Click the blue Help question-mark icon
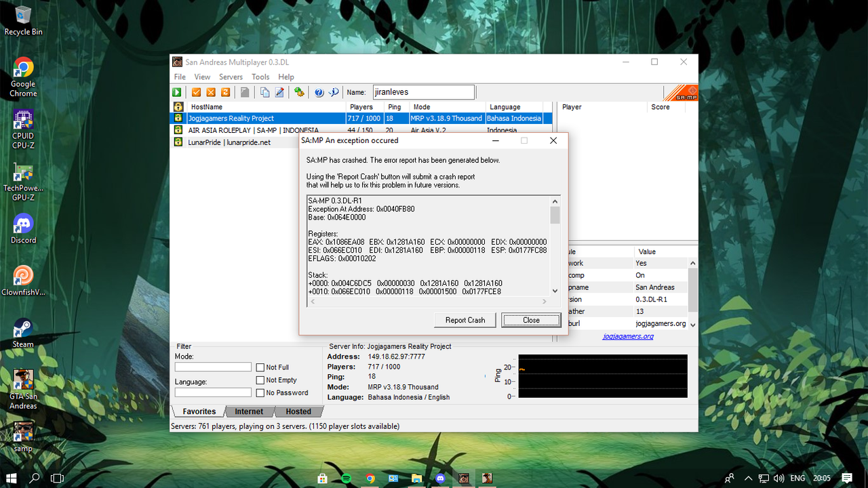The height and width of the screenshot is (488, 868). click(319, 92)
